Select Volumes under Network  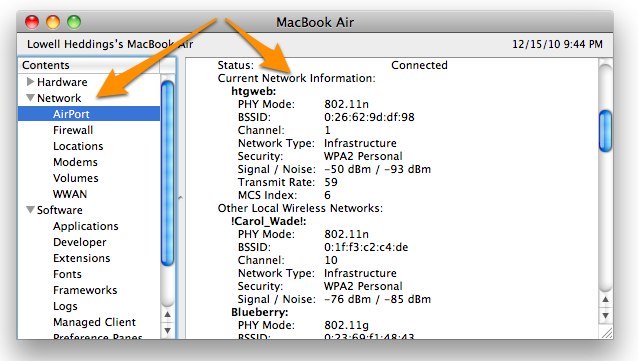pos(76,178)
